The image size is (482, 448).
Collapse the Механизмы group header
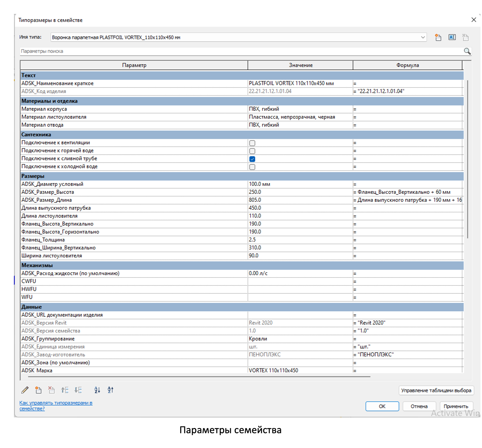[x=242, y=265]
